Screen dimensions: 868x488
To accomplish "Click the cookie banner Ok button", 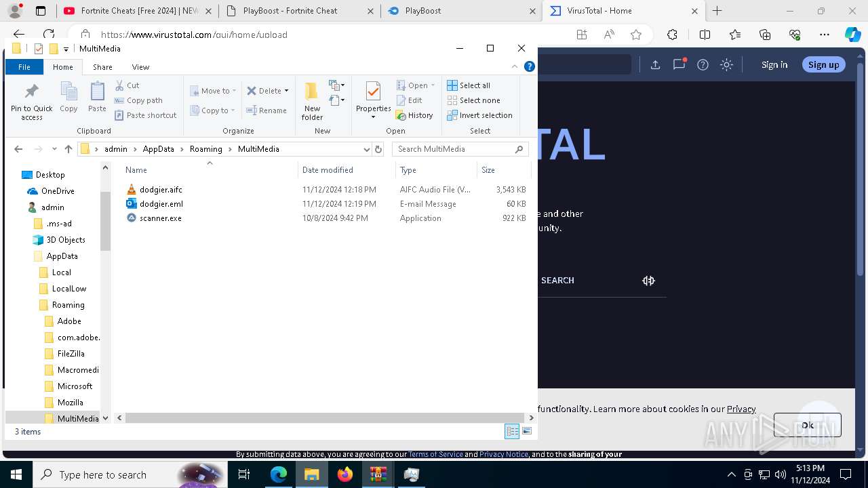I will tap(807, 425).
